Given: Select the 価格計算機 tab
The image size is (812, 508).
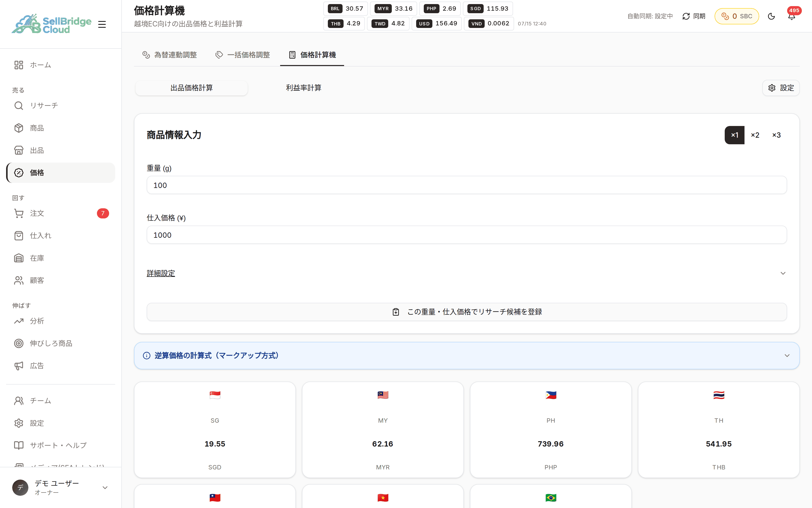Looking at the screenshot, I should pos(312,55).
